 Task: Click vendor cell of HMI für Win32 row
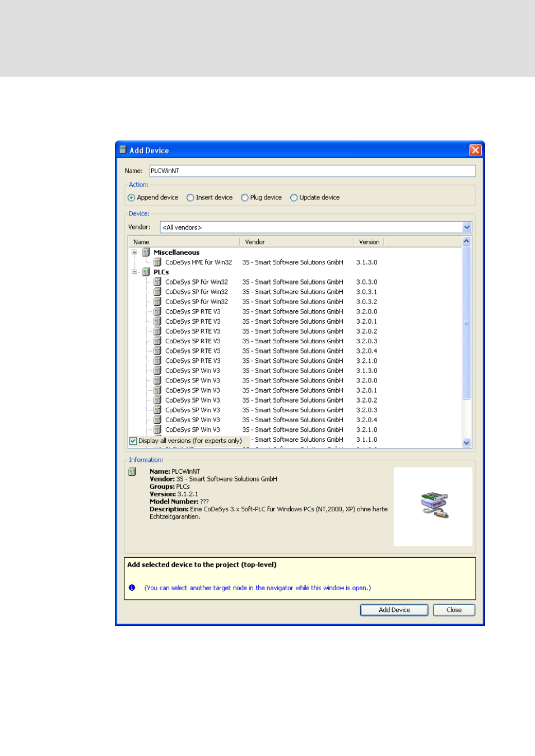[293, 262]
